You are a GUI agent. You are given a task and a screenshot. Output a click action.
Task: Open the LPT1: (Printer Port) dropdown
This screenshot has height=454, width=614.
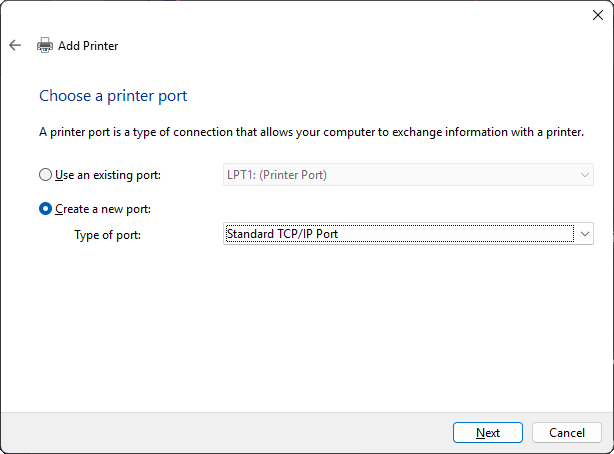click(x=408, y=175)
